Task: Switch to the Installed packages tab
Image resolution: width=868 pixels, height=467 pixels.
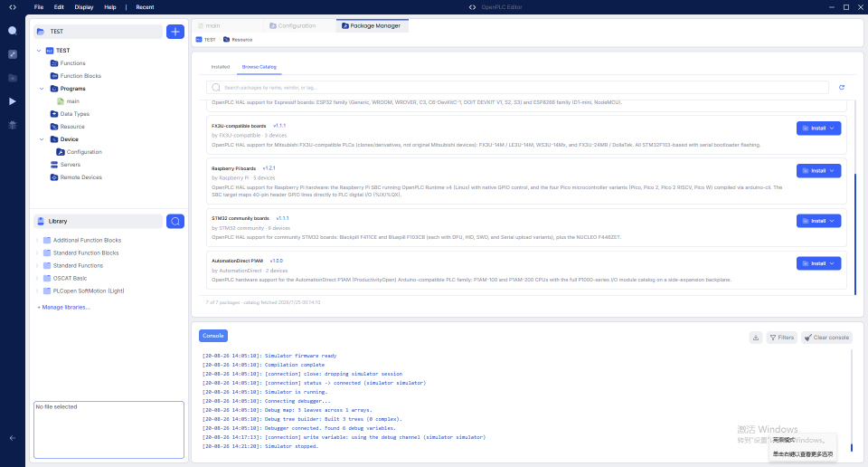Action: 221,67
